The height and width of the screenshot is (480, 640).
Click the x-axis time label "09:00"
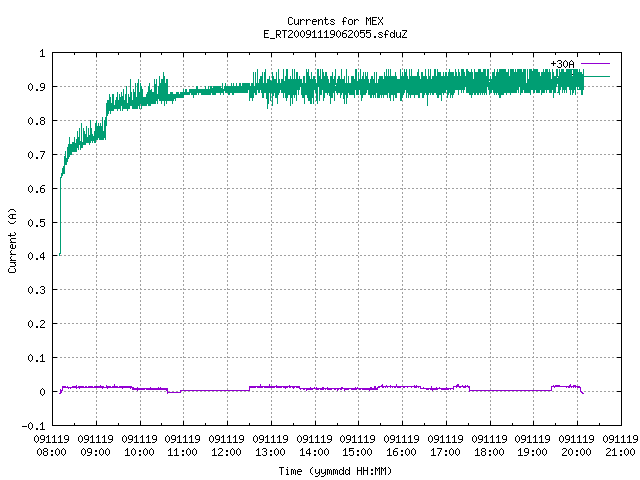point(96,452)
